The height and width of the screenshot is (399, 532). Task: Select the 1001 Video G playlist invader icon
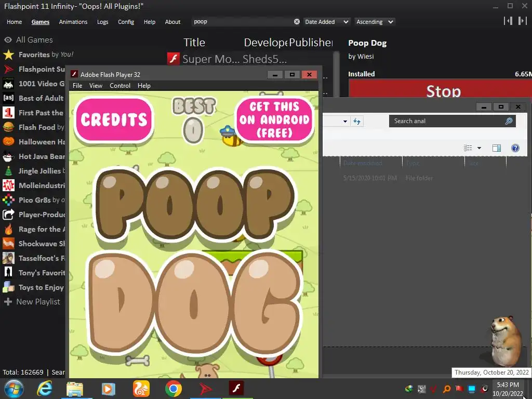8,84
